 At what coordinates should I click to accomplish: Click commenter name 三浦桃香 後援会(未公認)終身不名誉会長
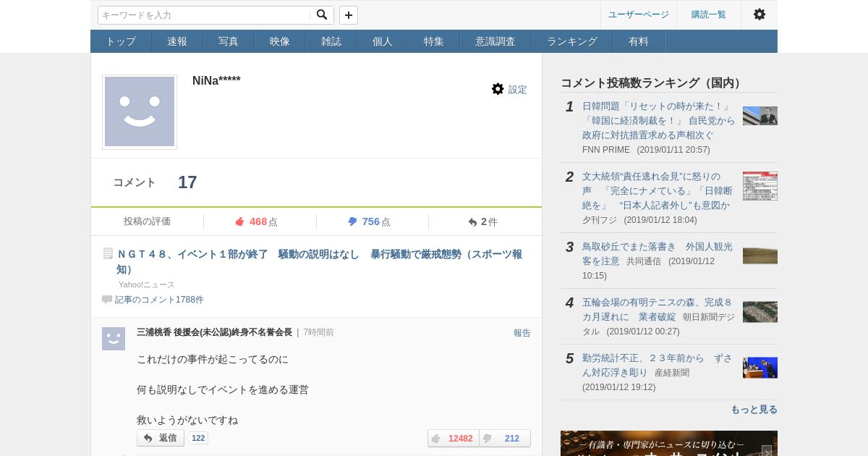(214, 332)
